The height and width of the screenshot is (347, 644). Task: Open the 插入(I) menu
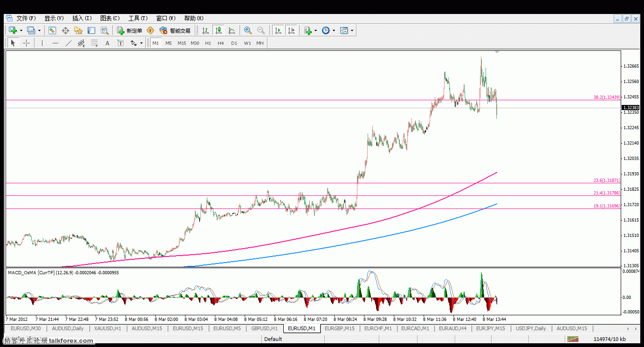pos(82,18)
